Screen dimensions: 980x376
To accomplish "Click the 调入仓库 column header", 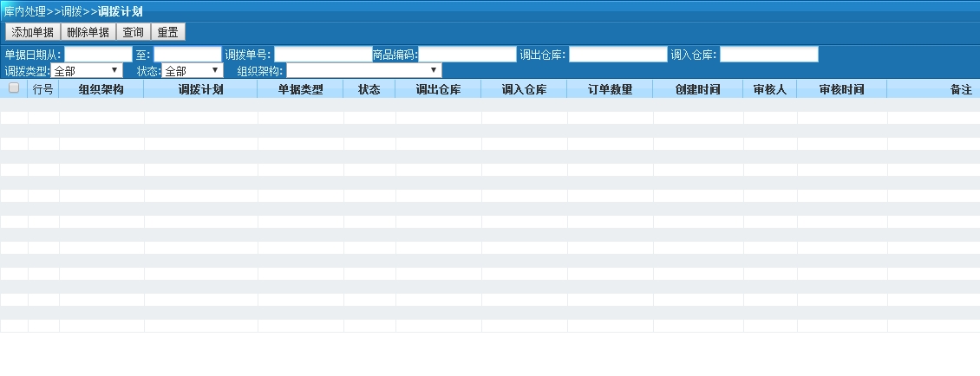I will coord(525,89).
